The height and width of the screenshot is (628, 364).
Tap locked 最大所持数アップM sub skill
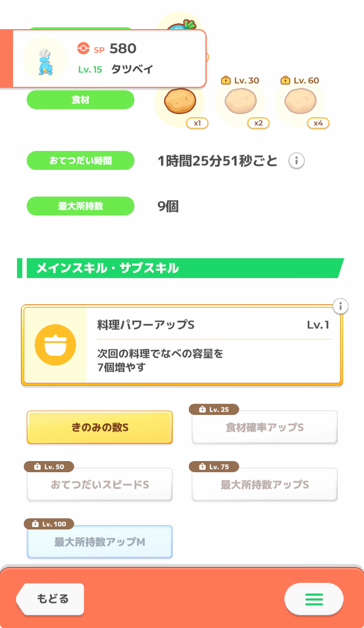99,542
